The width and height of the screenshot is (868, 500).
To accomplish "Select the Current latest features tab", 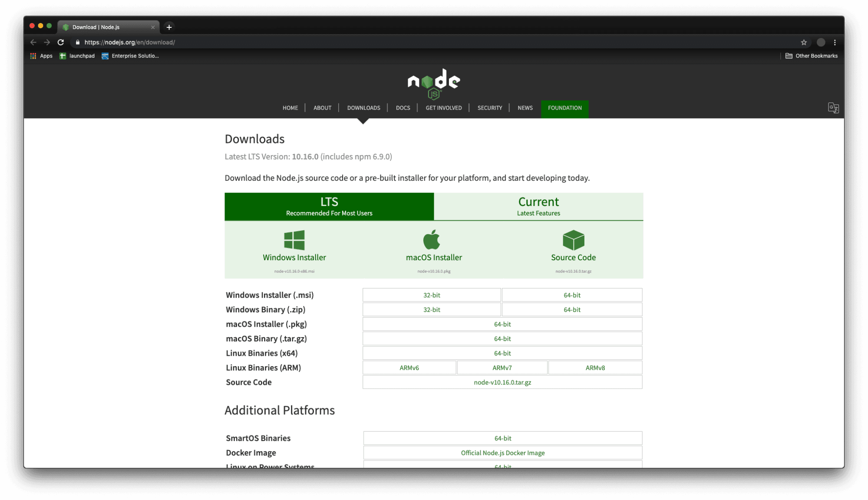I will (538, 206).
